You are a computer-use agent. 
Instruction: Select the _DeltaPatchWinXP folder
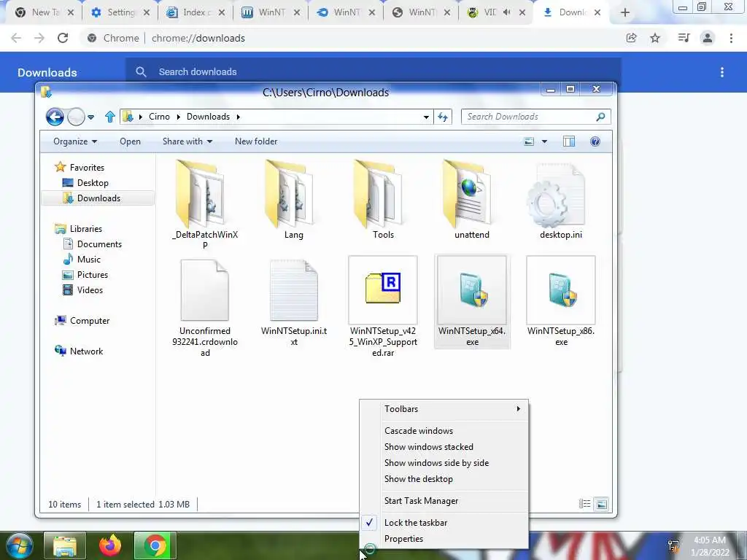(x=205, y=205)
